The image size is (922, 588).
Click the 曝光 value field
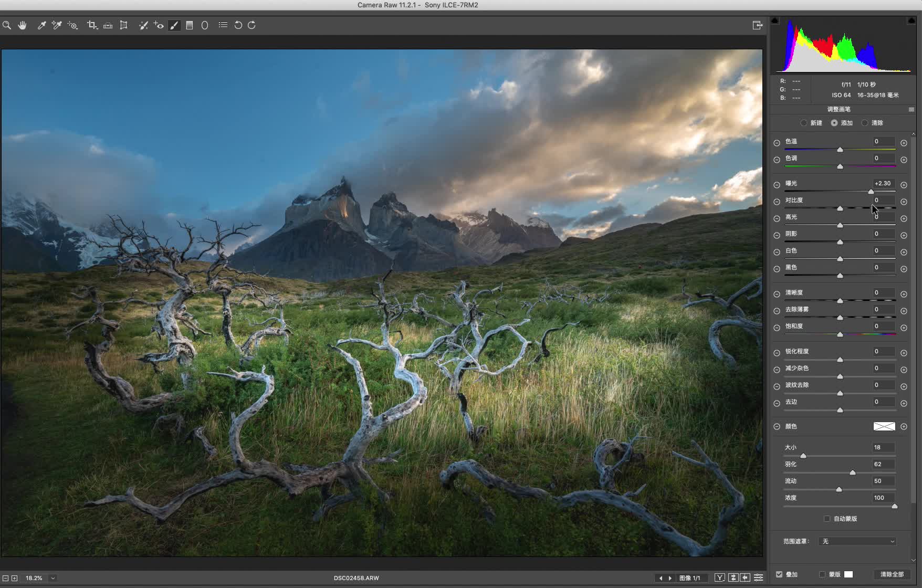pos(884,183)
